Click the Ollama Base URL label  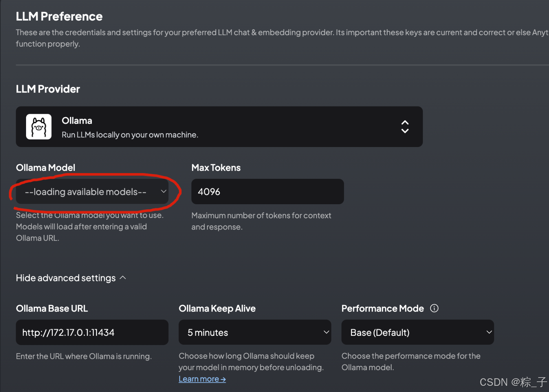pos(52,308)
